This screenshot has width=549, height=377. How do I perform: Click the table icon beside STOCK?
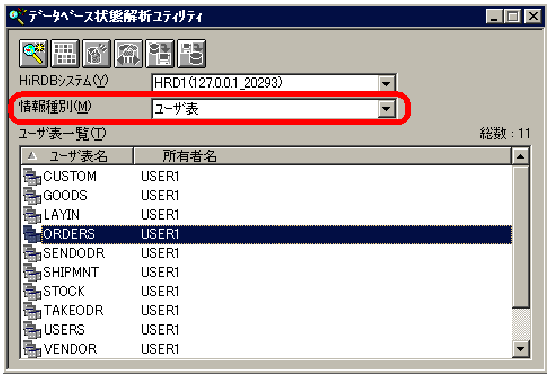(32, 292)
